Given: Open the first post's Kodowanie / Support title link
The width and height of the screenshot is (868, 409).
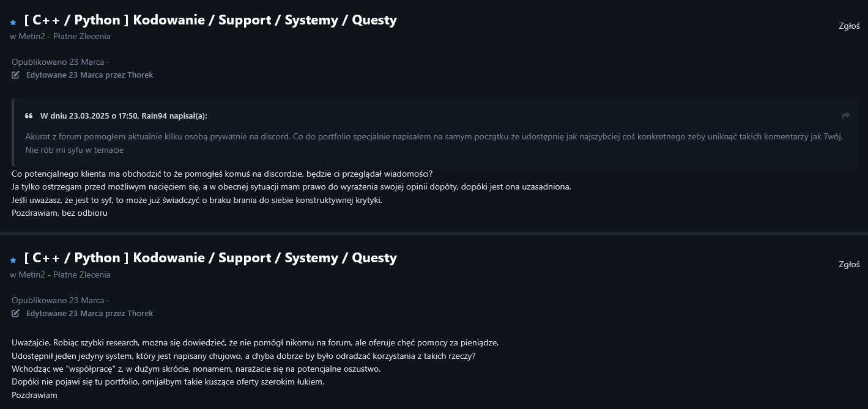Looking at the screenshot, I should pos(210,20).
